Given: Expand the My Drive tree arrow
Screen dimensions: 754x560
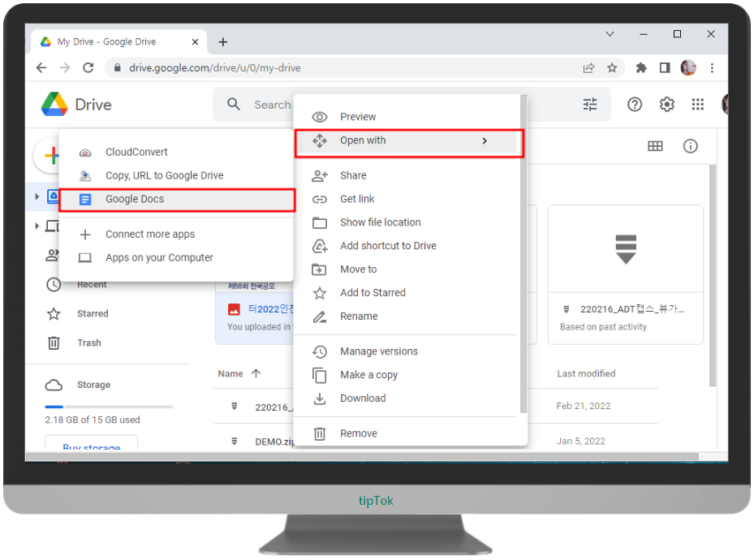Looking at the screenshot, I should pos(37,196).
